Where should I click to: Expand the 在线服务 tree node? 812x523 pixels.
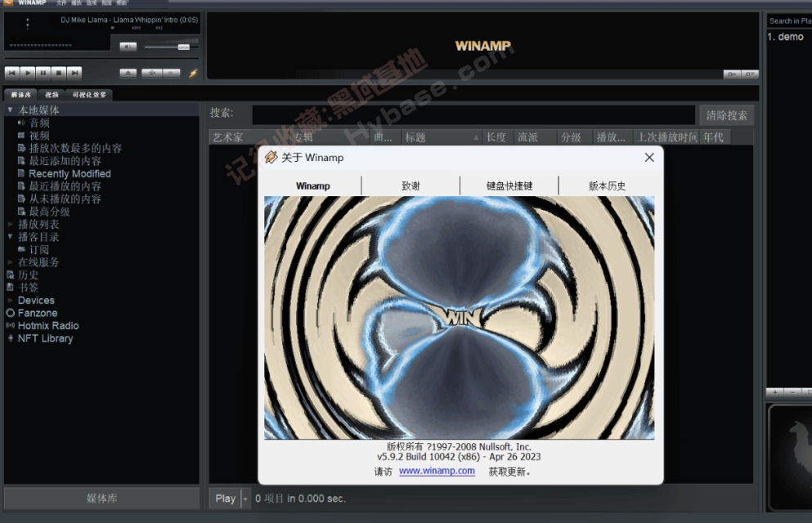pos(10,262)
